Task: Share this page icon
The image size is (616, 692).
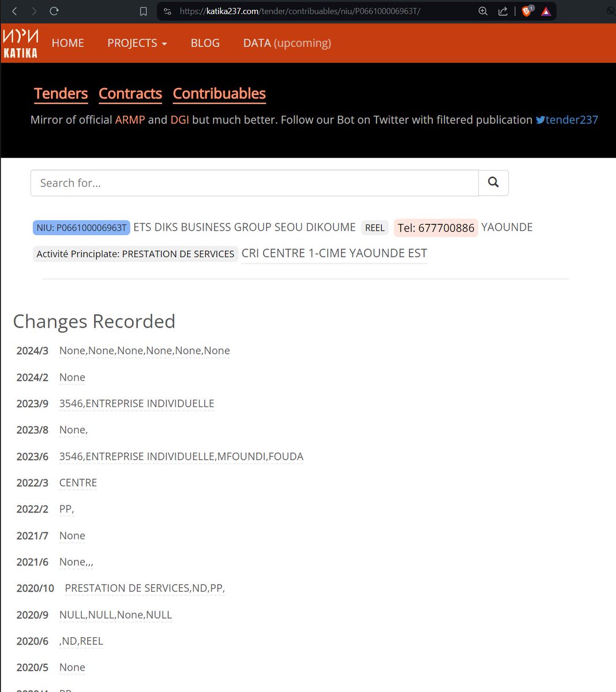Action: (x=503, y=12)
